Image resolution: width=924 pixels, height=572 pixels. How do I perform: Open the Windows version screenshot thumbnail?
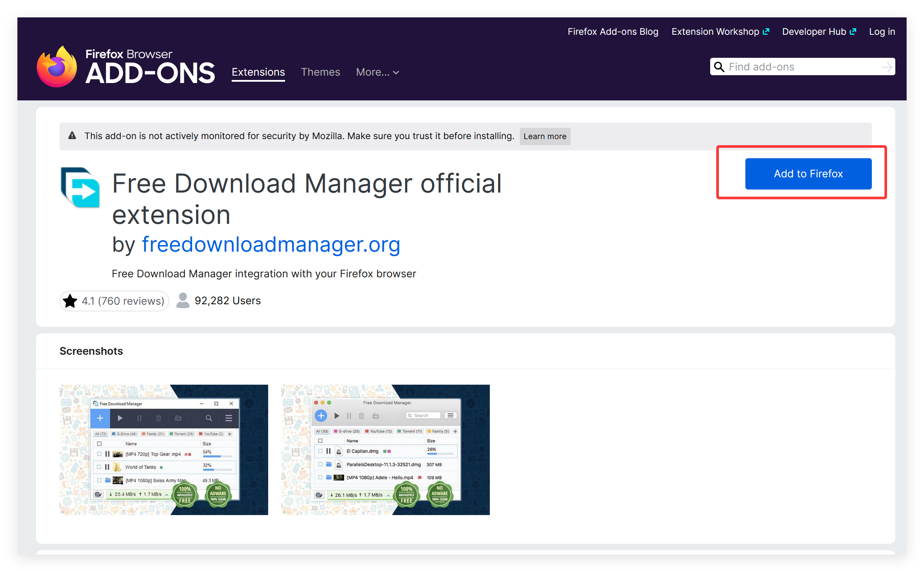[x=164, y=449]
